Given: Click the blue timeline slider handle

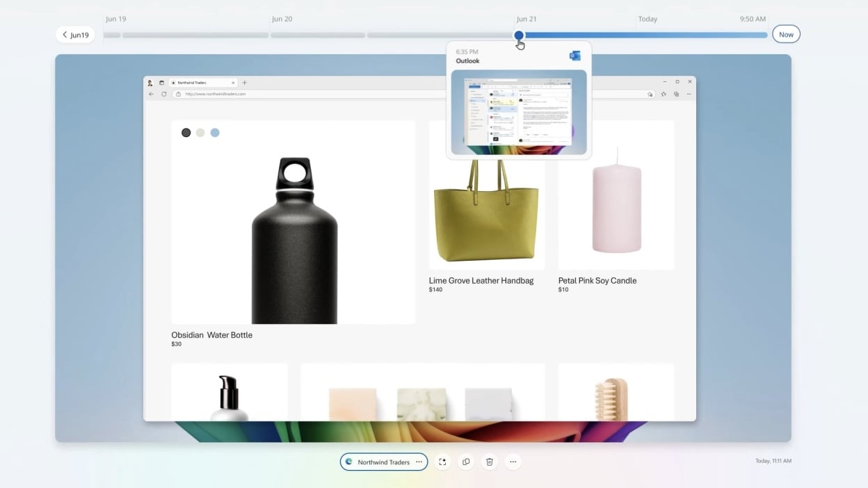Looking at the screenshot, I should (519, 35).
